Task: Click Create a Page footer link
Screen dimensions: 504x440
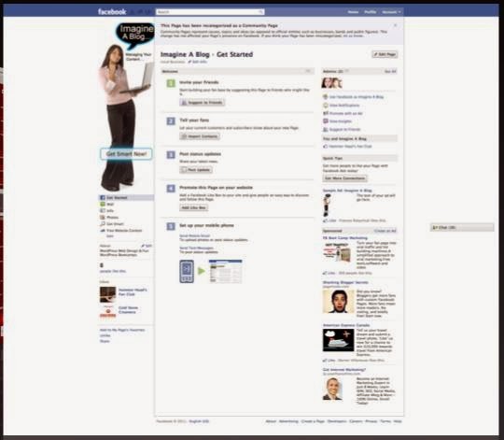Action: click(313, 421)
